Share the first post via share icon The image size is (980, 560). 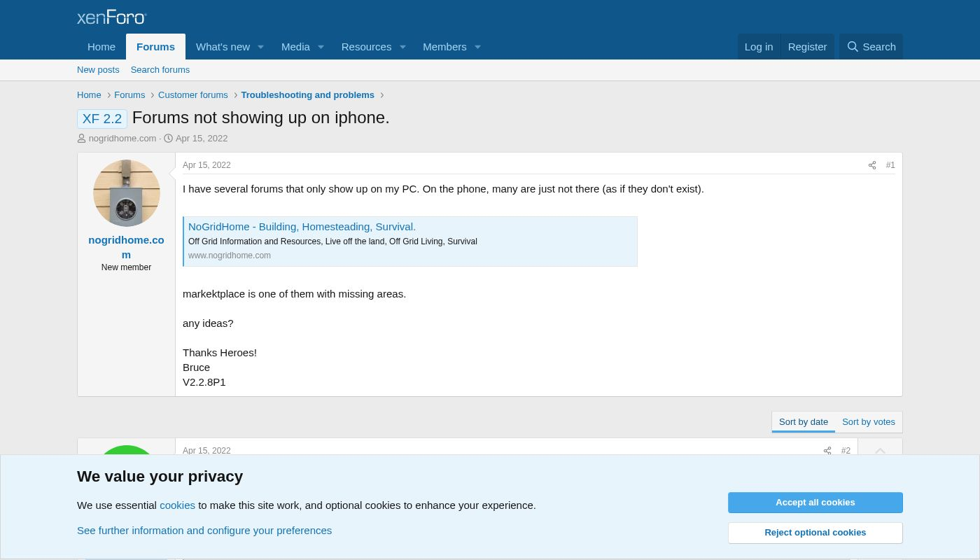(x=871, y=166)
